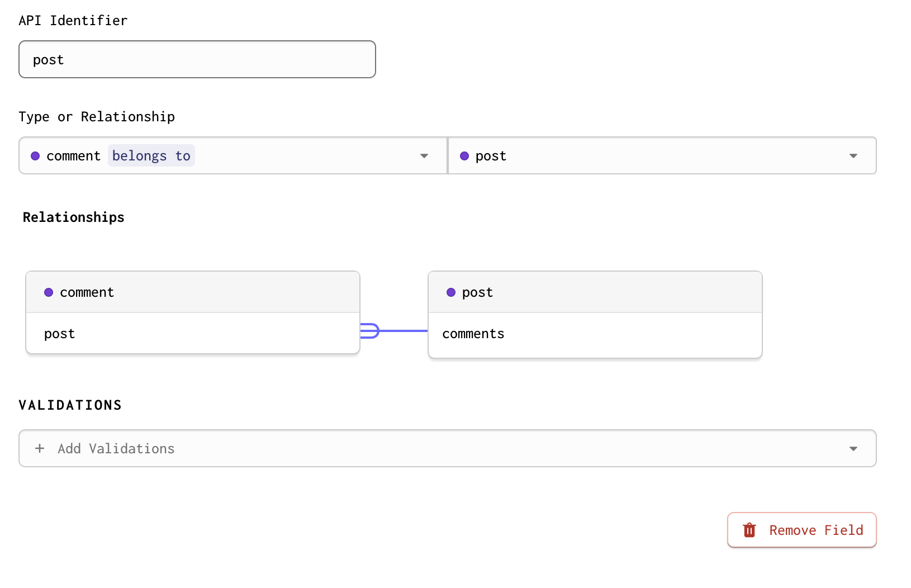Screen dimensions: 911x588
Task: Select the post field row in the comment card
Action: tap(193, 333)
